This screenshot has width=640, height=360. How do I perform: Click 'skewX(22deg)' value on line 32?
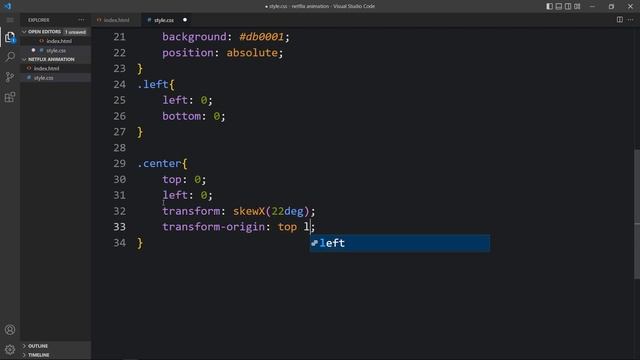(x=271, y=211)
